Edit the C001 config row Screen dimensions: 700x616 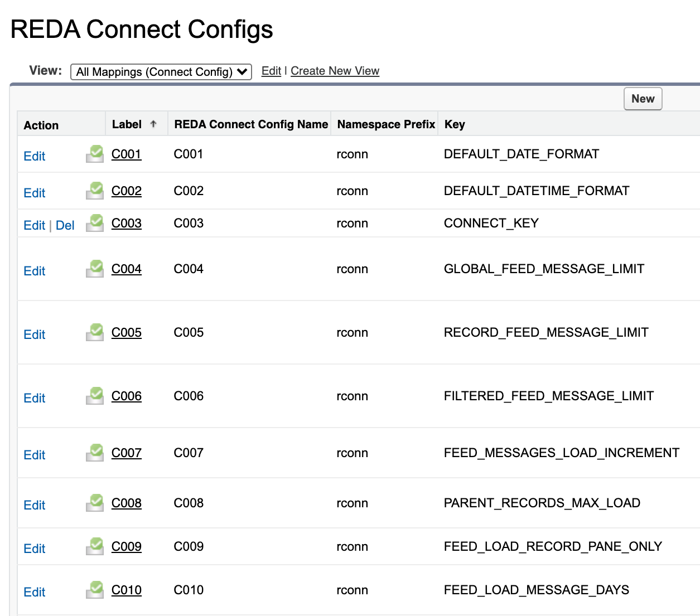pos(35,156)
